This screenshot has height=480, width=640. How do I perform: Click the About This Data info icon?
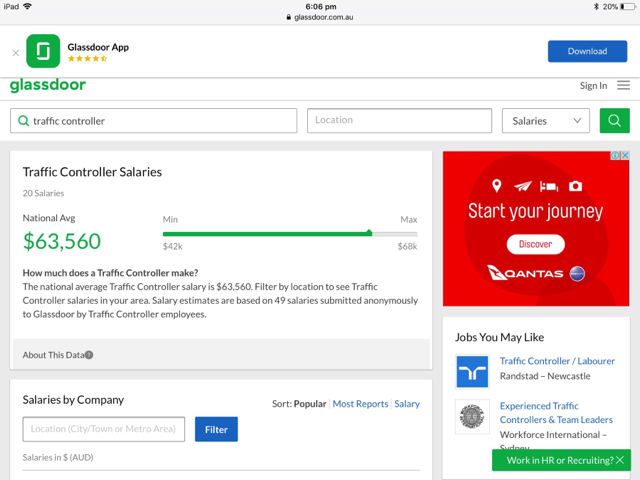pyautogui.click(x=89, y=355)
